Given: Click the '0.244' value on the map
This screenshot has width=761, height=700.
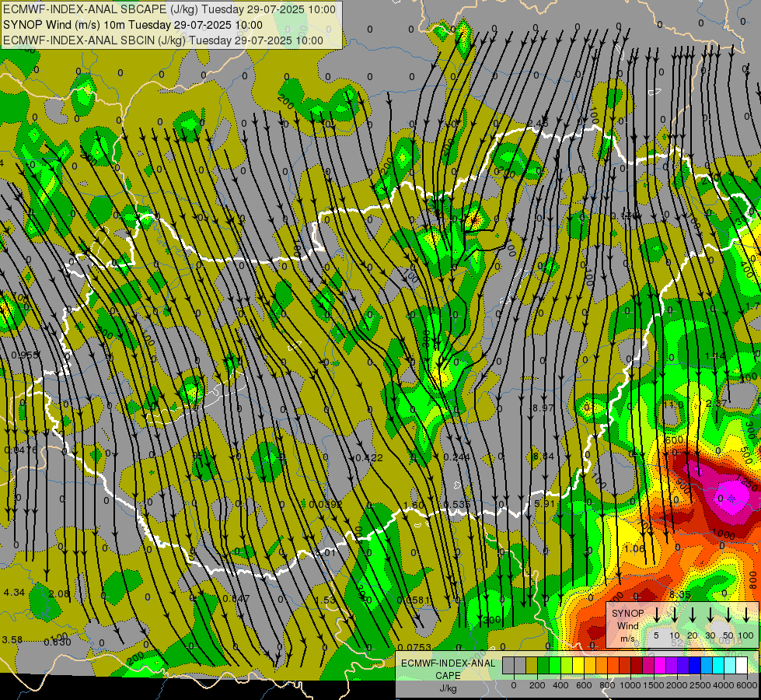Looking at the screenshot, I should pos(457,457).
